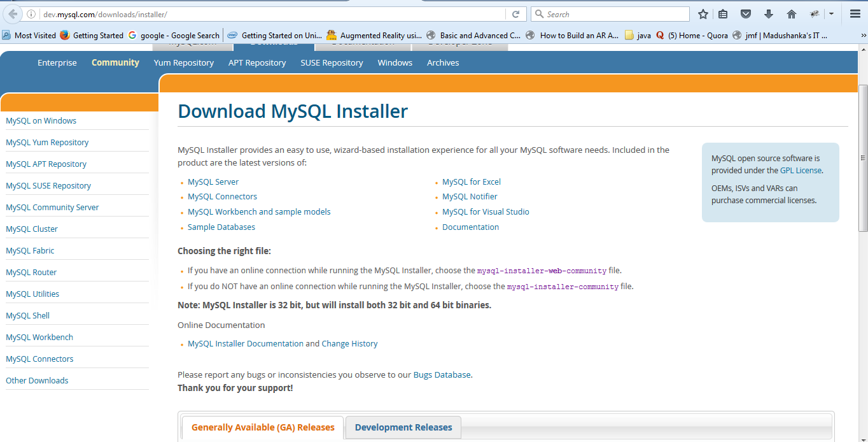Show more bookmarks with the chevron
The width and height of the screenshot is (868, 442).
[x=863, y=36]
